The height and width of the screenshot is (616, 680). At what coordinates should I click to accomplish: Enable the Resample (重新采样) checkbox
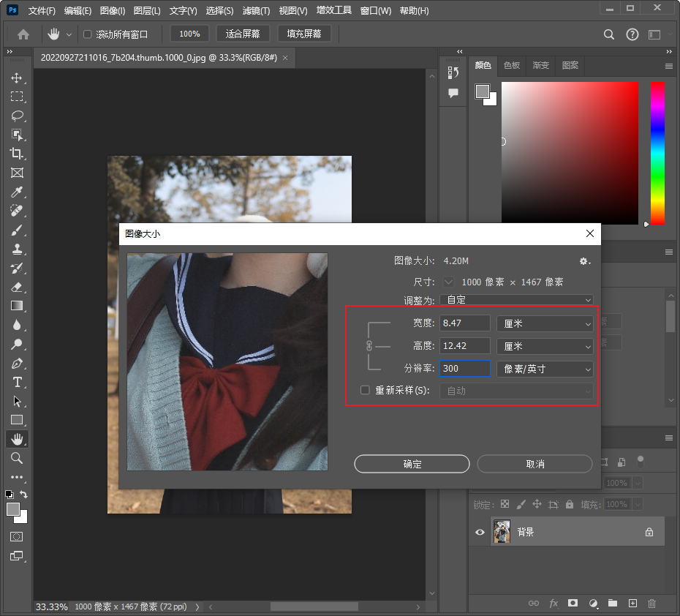(366, 391)
